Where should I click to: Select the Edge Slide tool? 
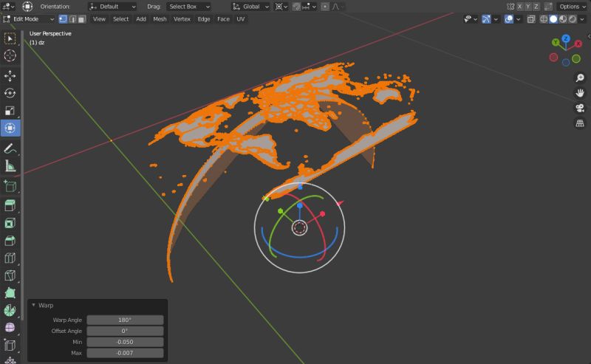pyautogui.click(x=10, y=345)
